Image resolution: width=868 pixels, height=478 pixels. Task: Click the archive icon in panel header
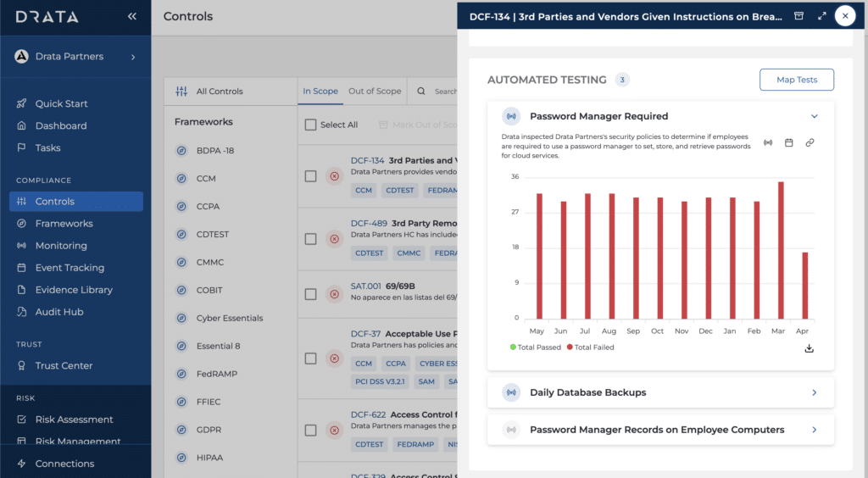point(798,16)
